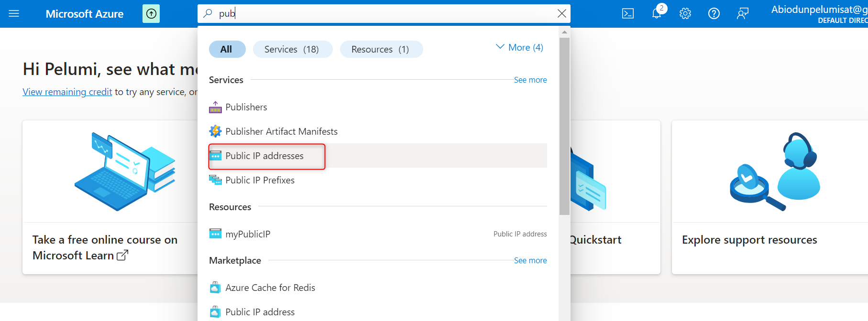Select the All filter tab

point(227,49)
